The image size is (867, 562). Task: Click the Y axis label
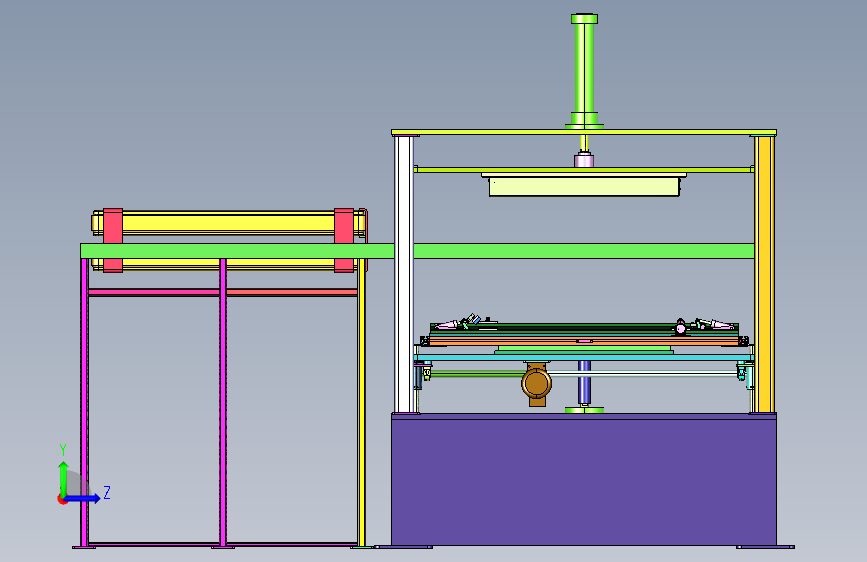click(x=63, y=450)
